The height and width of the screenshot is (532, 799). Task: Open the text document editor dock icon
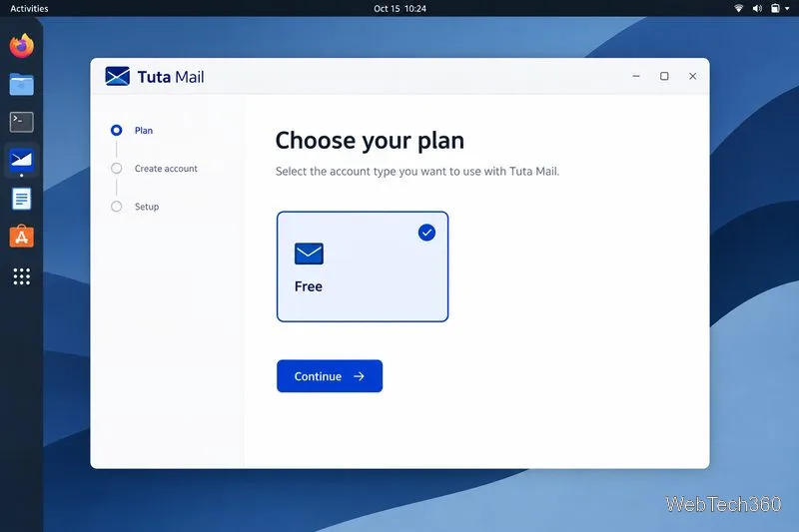click(21, 199)
